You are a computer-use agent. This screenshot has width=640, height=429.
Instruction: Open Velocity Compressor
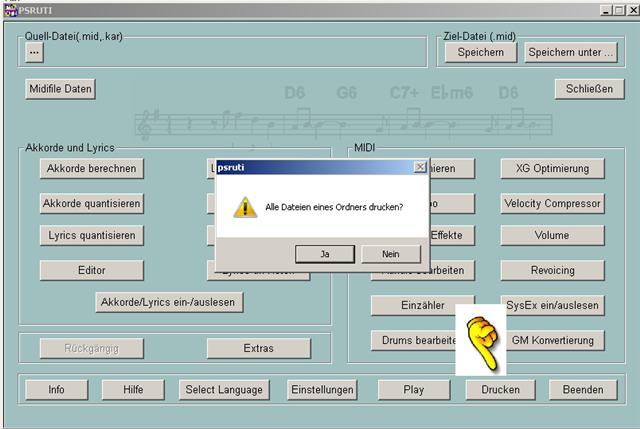553,203
